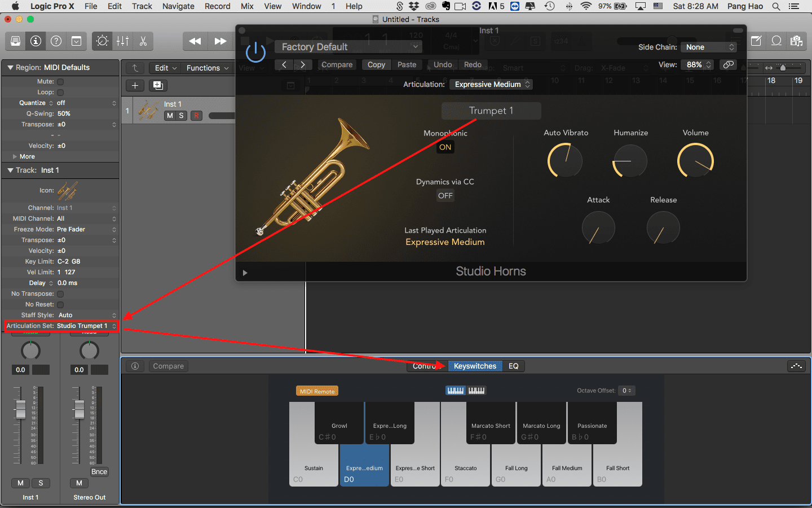Screen dimensions: 812x508
Task: Click the Bnce button on Stereo Out
Action: (99, 472)
